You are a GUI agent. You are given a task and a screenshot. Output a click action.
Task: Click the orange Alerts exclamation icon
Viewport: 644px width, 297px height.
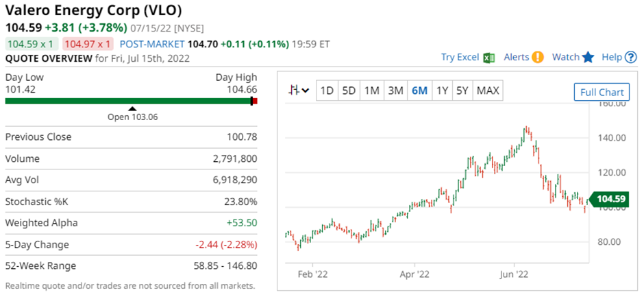click(x=538, y=58)
